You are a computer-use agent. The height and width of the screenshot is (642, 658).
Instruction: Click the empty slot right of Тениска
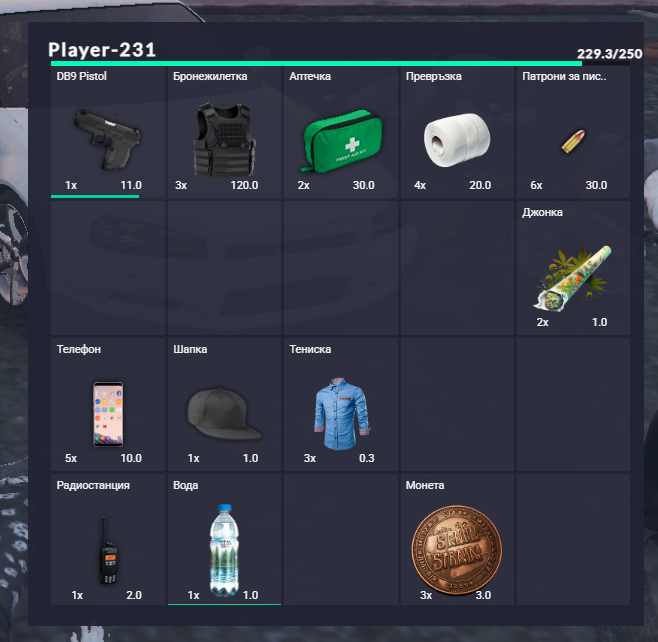pyautogui.click(x=457, y=404)
